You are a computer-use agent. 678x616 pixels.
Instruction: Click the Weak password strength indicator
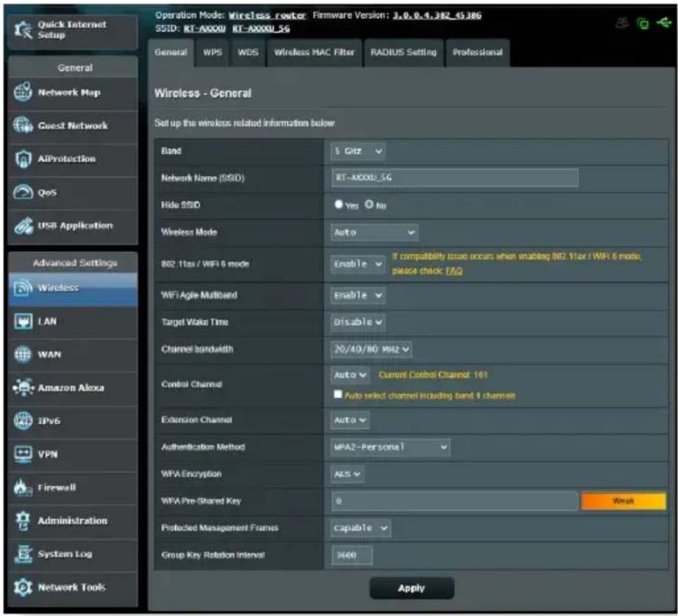tap(624, 501)
